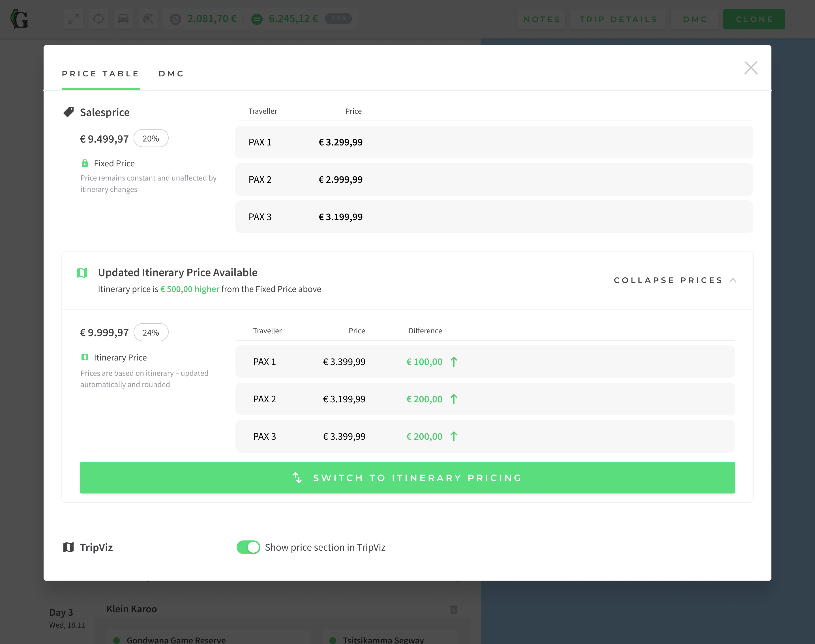Click the Updated Itinerary Price map icon
Image resolution: width=815 pixels, height=644 pixels.
pyautogui.click(x=82, y=272)
